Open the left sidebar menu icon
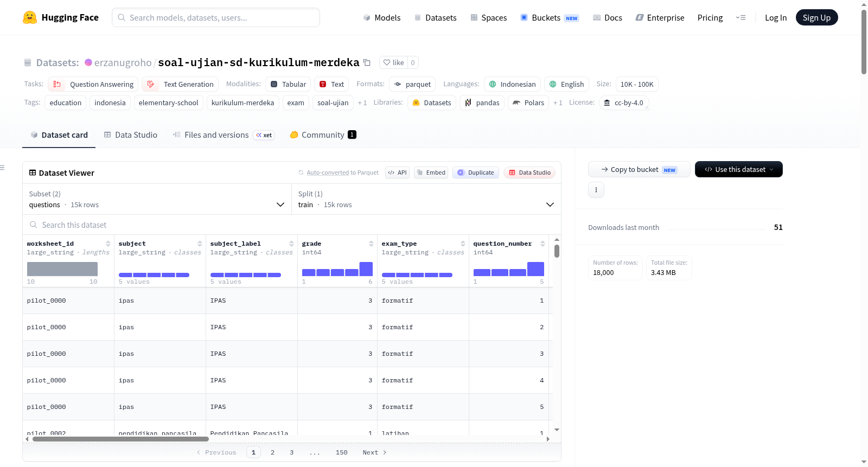 [2, 168]
